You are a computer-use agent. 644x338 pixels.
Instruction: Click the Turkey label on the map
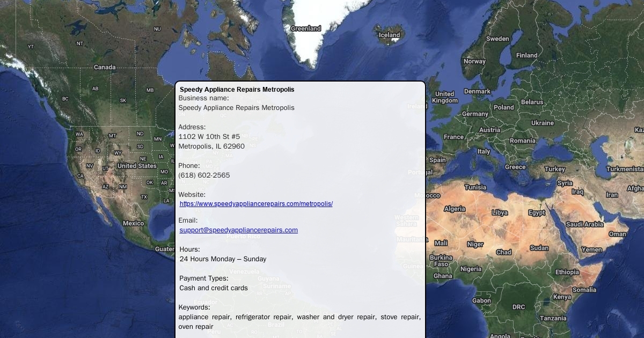point(554,169)
